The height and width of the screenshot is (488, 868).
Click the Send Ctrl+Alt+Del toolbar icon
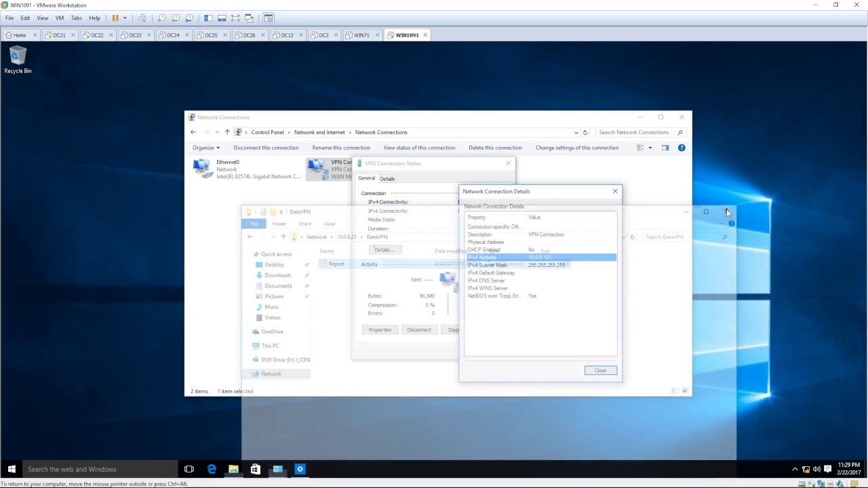142,18
